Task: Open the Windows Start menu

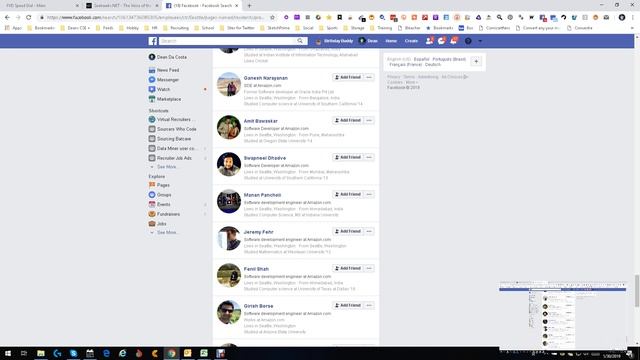Action: click(7, 353)
